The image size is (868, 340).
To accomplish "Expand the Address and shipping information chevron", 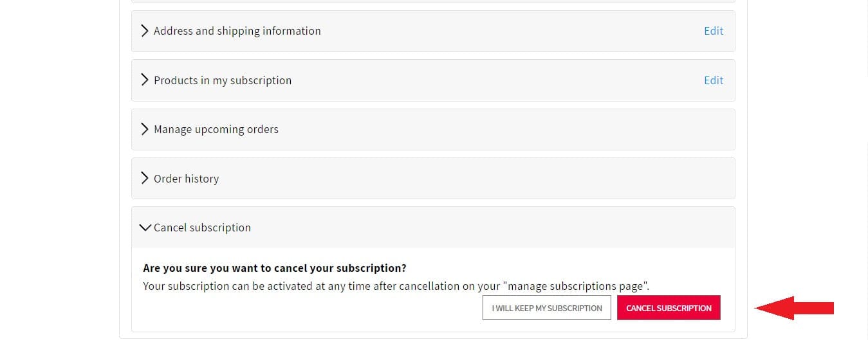I will (x=145, y=31).
